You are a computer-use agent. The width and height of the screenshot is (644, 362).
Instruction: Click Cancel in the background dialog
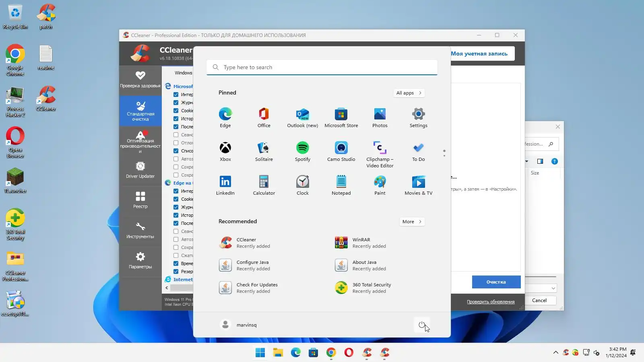click(x=539, y=300)
